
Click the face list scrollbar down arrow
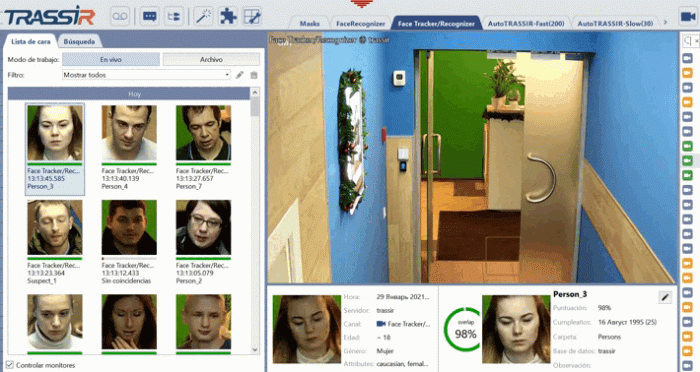click(255, 350)
